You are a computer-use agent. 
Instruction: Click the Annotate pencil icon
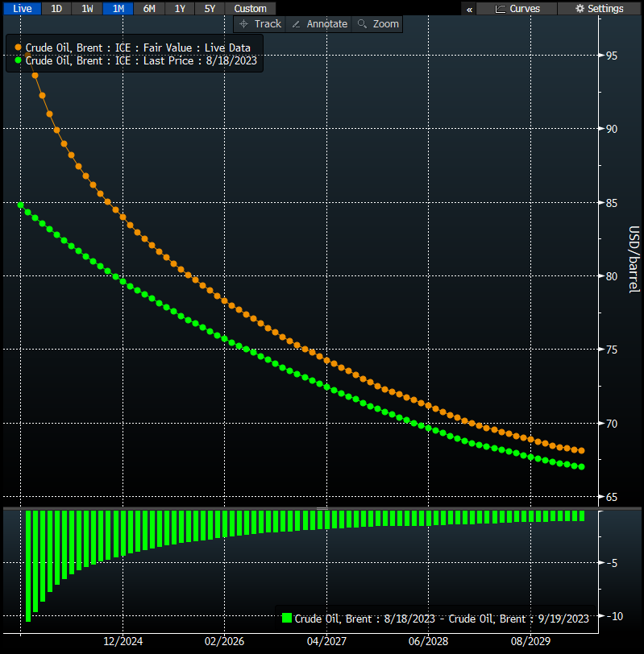pos(297,24)
